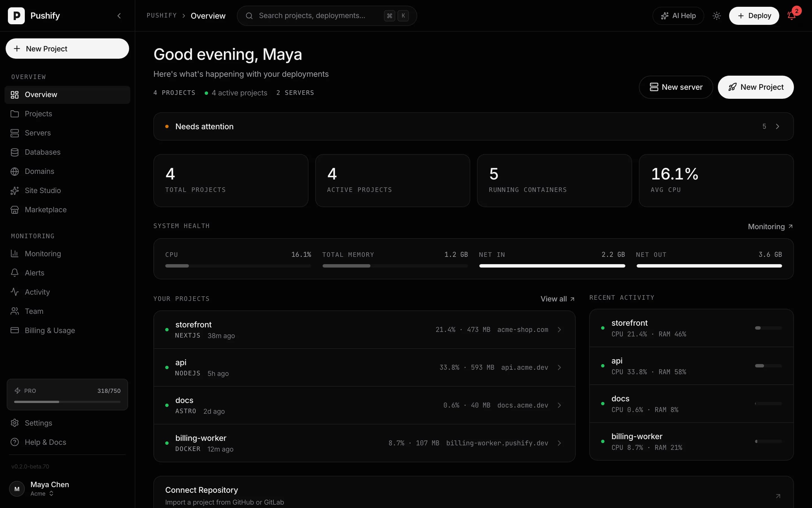Click the Marketplace storefront icon

click(x=14, y=210)
